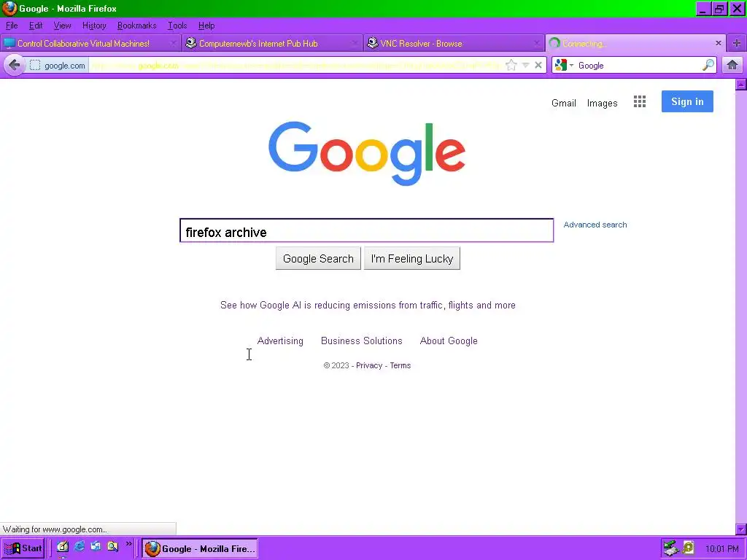Open the Advertising link
The height and width of the screenshot is (560, 747).
coord(280,341)
